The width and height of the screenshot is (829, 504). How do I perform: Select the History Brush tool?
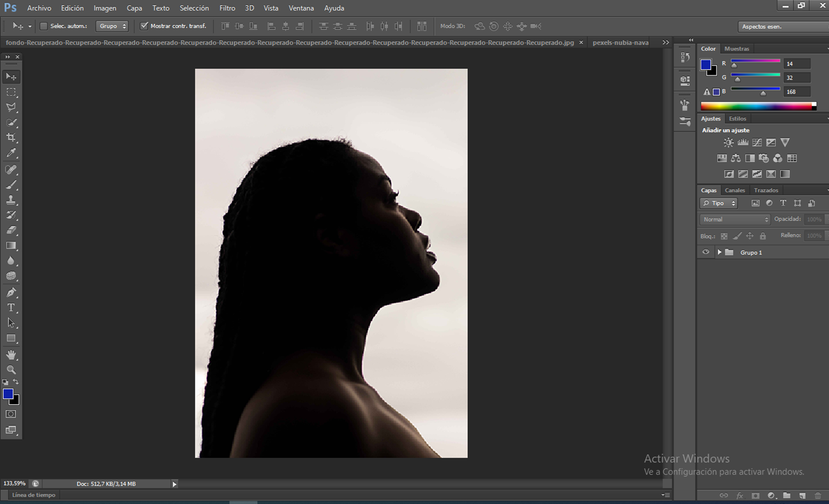point(11,215)
